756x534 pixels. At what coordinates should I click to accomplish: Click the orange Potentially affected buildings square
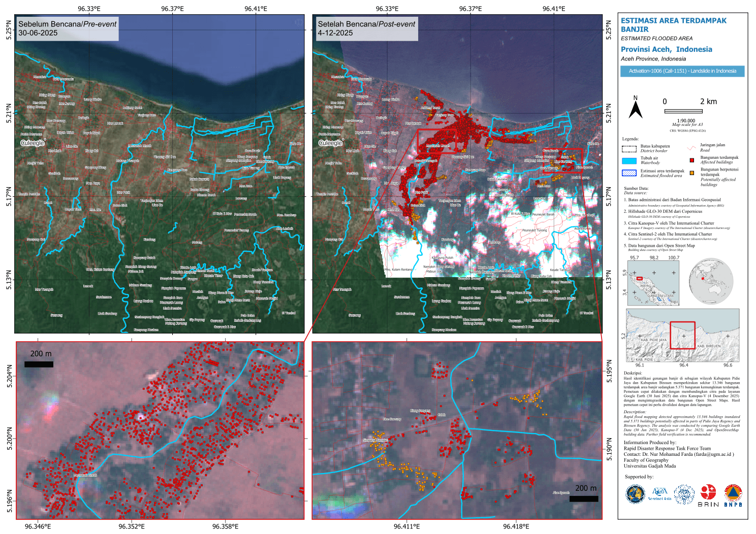pos(691,173)
